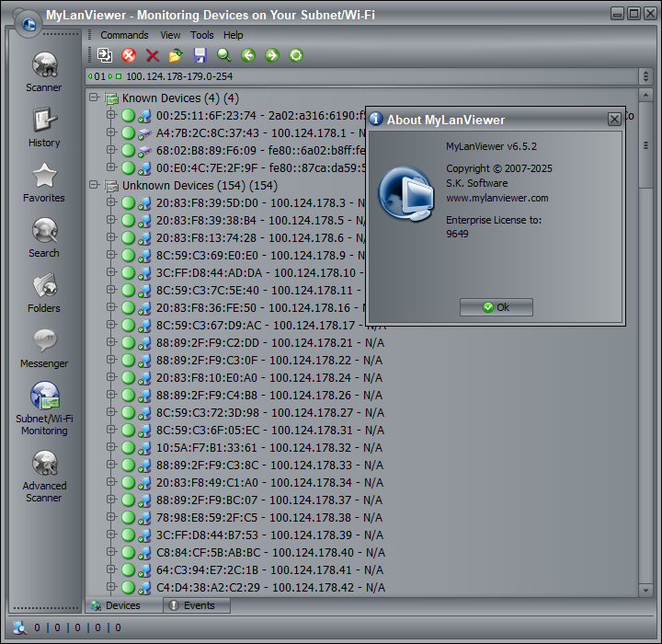Switch to the Devices tab

click(124, 605)
